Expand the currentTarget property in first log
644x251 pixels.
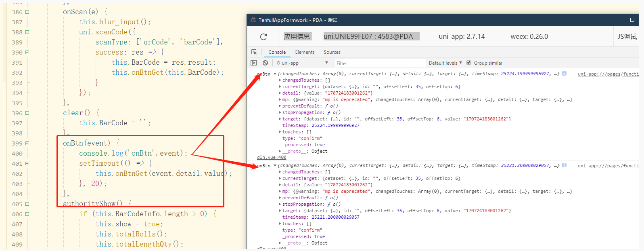click(x=280, y=87)
